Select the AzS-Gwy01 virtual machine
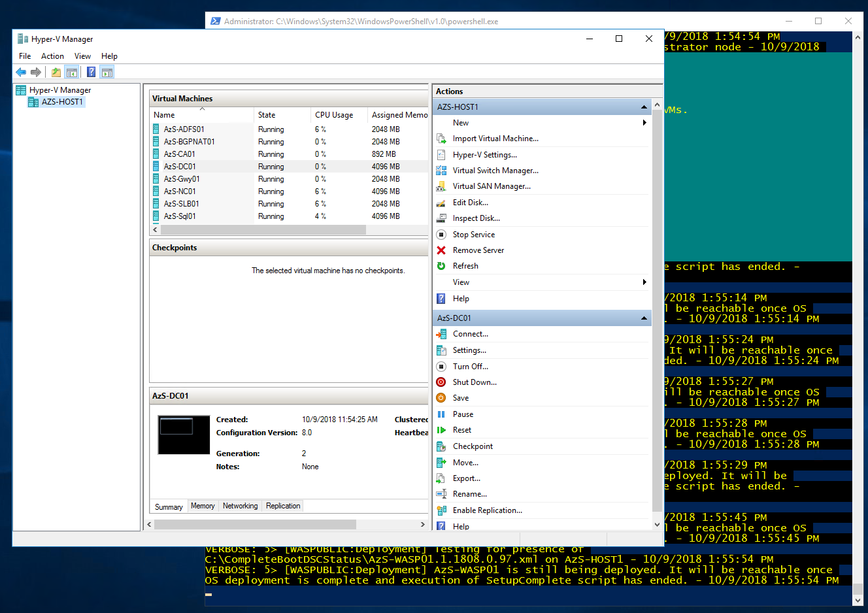 point(181,178)
